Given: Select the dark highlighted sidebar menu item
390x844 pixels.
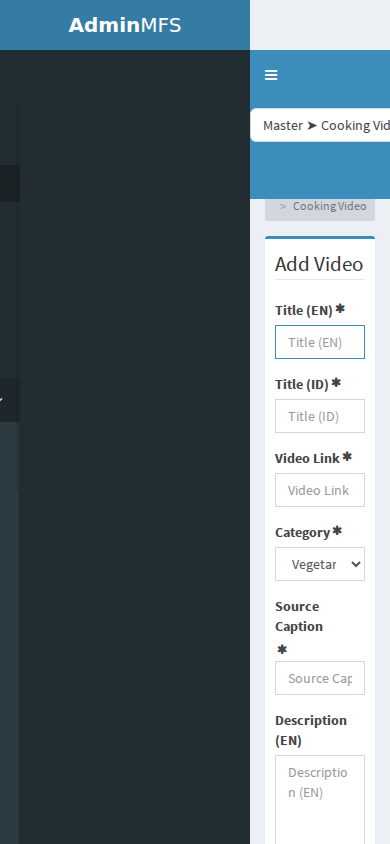Looking at the screenshot, I should [10, 184].
